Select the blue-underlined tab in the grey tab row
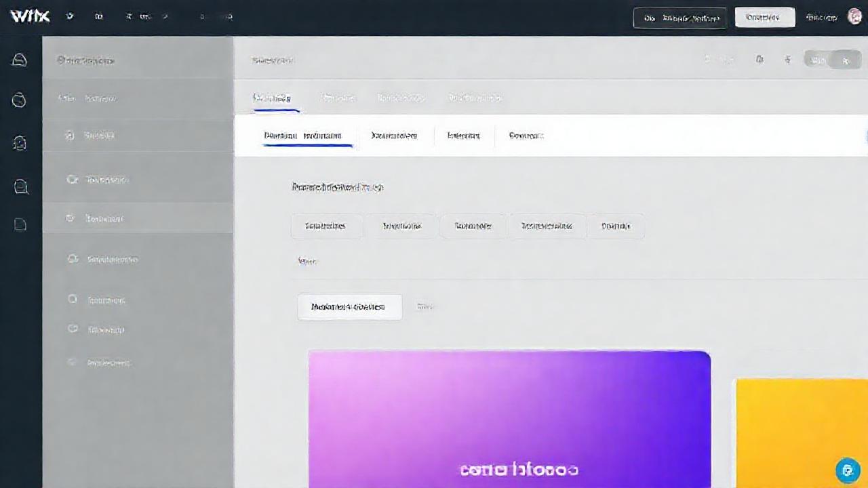This screenshot has height=488, width=868. (275, 98)
